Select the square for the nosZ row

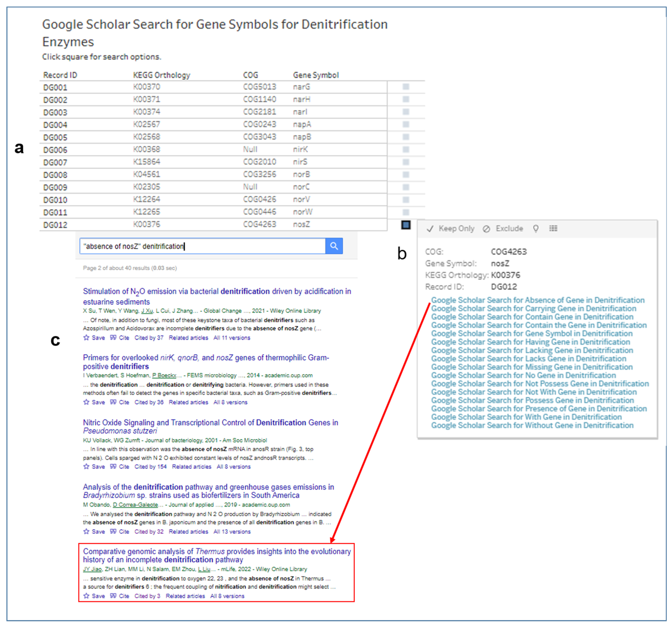406,225
